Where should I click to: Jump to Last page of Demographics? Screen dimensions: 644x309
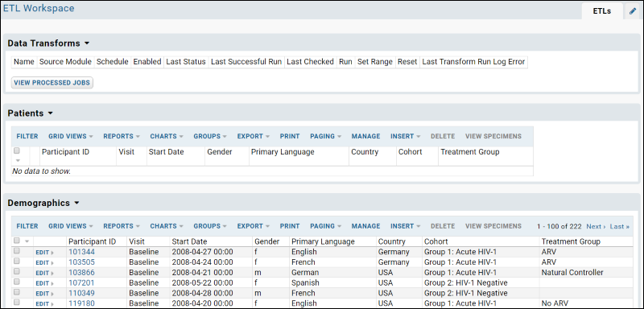(619, 226)
